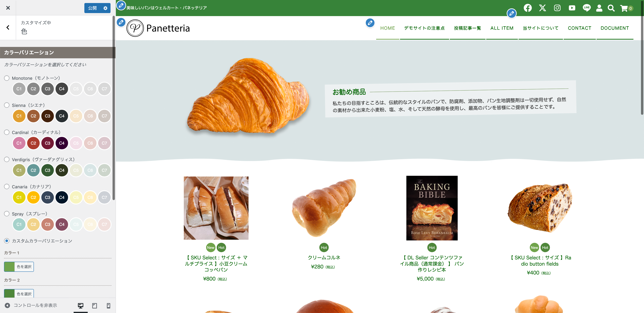Open the shopping cart icon
644x313 pixels.
626,8
